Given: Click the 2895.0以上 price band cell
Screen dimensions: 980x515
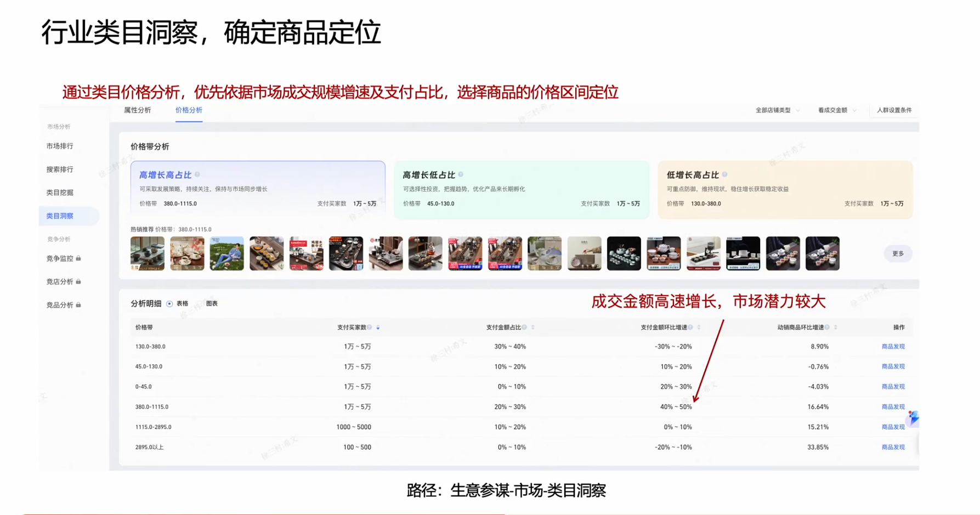Looking at the screenshot, I should 149,447.
